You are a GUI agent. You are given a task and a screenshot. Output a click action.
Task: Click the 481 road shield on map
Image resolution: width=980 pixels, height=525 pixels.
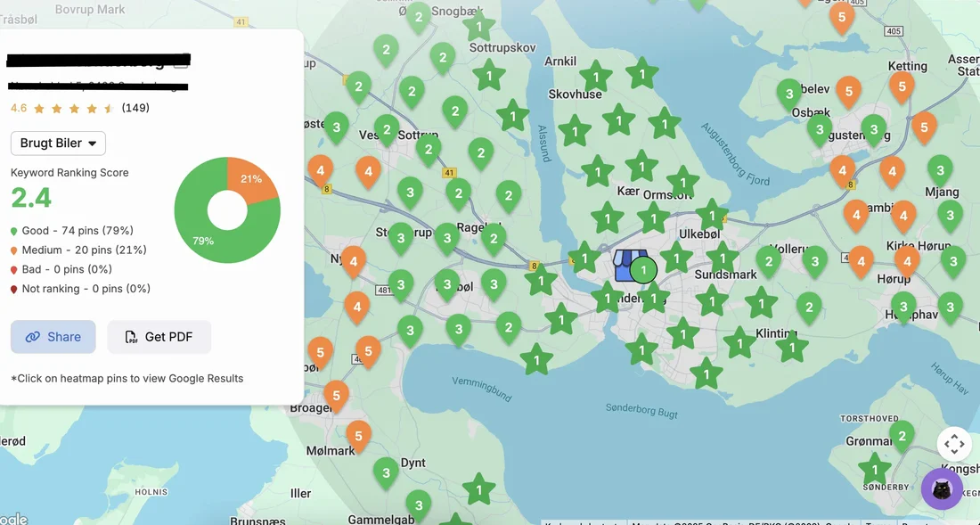point(384,290)
